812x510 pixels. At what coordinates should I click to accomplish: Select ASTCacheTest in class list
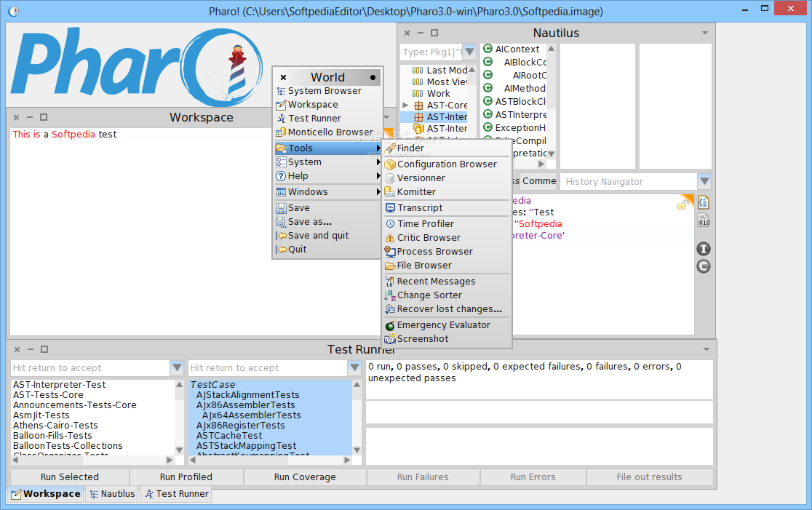tap(229, 436)
